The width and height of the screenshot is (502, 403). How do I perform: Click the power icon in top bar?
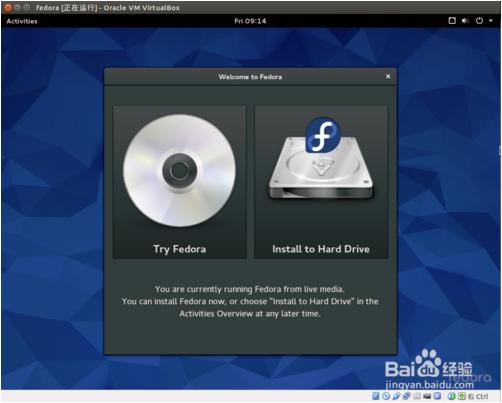(x=479, y=21)
